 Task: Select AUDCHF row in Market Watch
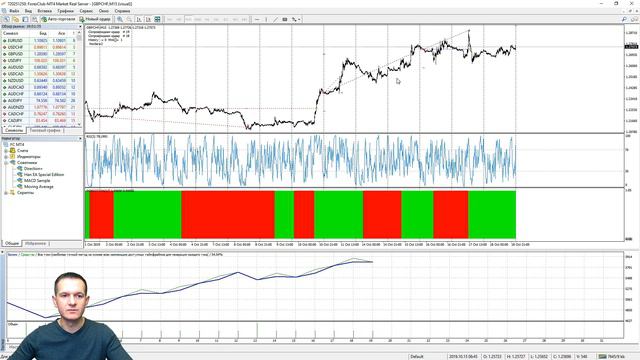[x=39, y=94]
